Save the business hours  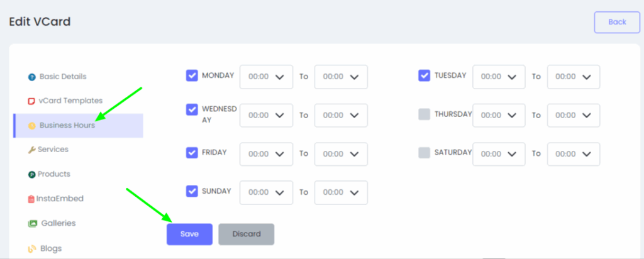189,234
